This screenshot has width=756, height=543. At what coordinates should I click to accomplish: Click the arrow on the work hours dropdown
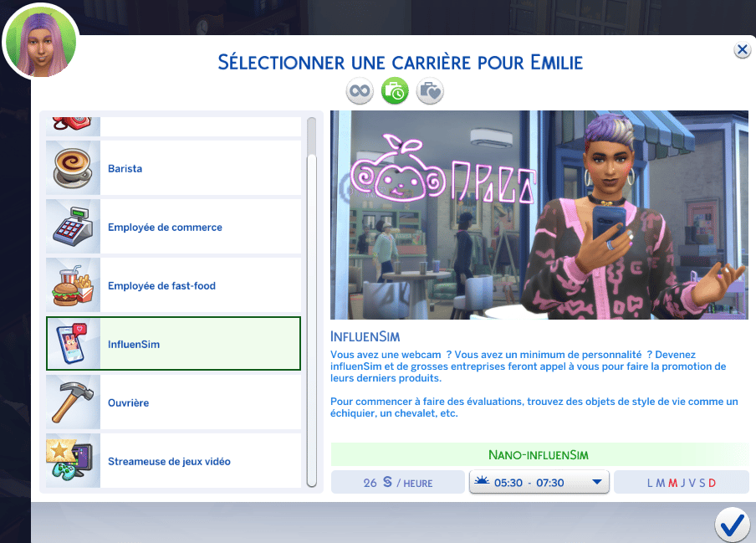pos(597,482)
